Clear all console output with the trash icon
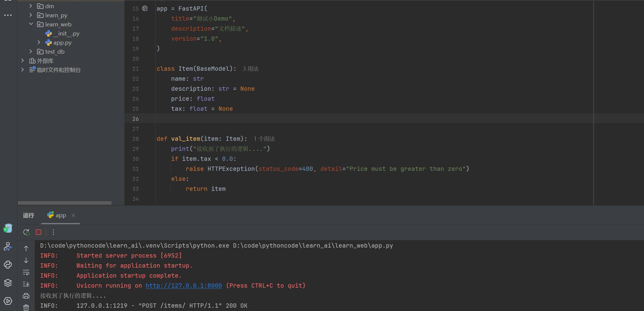Screen dimensions: 644x311 [26, 307]
